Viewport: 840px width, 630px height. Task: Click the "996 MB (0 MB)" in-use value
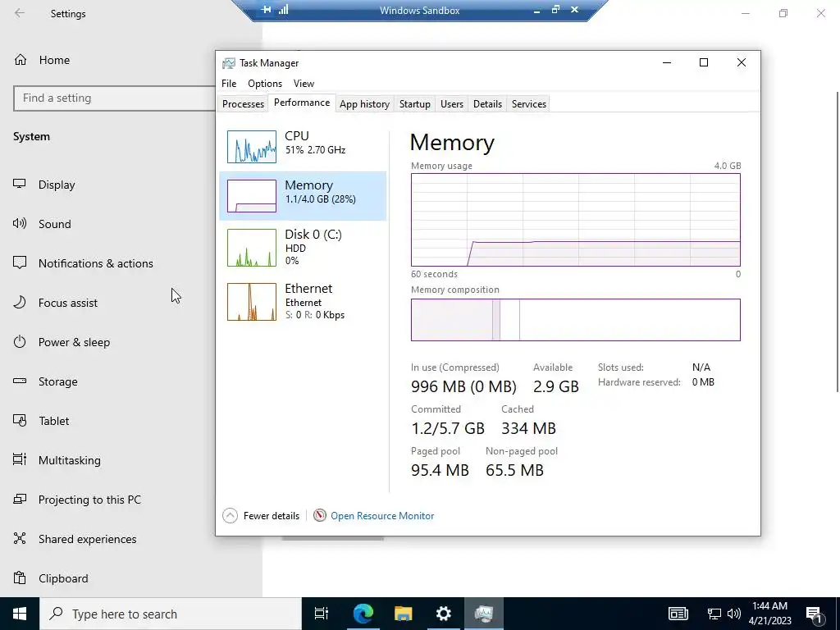point(463,386)
